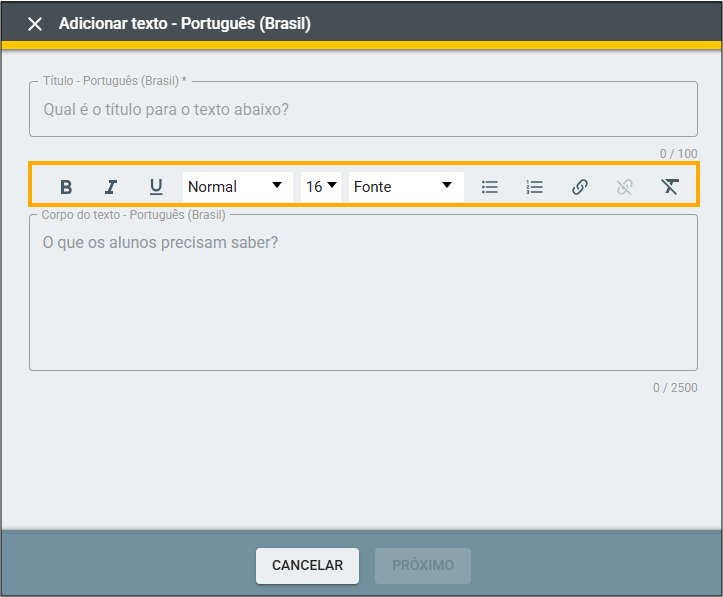Toggle underline formatting
This screenshot has height=597, width=723.
coord(156,187)
